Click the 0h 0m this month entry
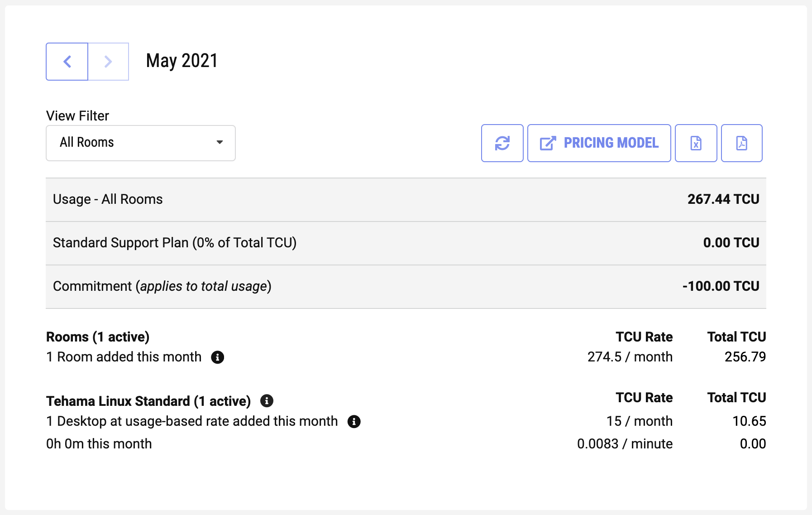Image resolution: width=812 pixels, height=515 pixels. (x=99, y=444)
